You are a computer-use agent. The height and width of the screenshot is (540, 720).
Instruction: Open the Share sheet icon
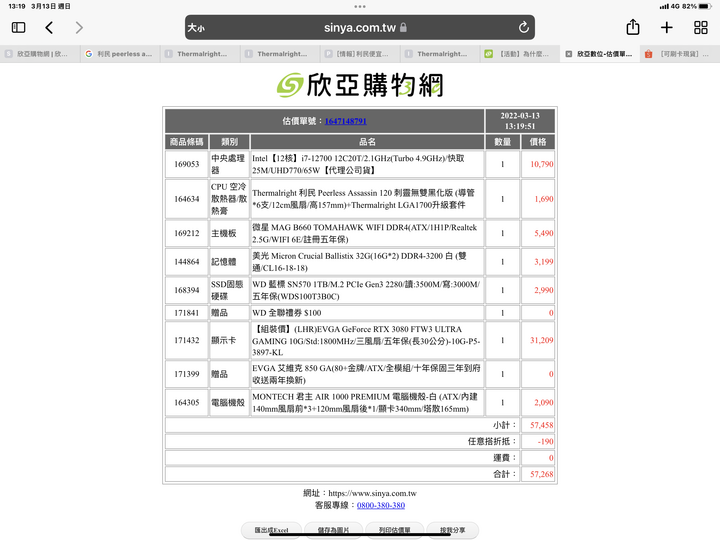tap(633, 27)
